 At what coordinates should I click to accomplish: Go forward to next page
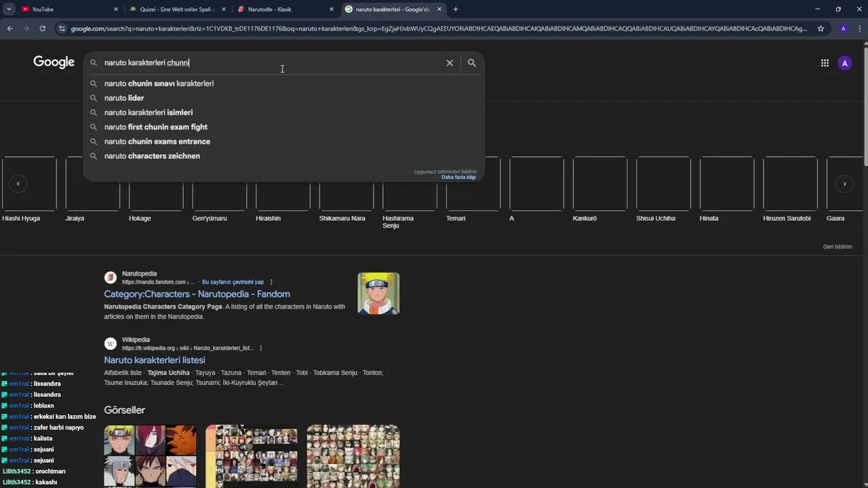[x=26, y=28]
